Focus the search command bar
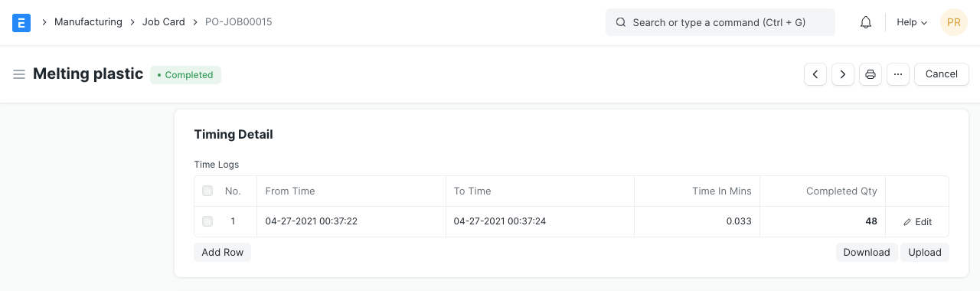Screen dimensions: 980x291 click(720, 22)
